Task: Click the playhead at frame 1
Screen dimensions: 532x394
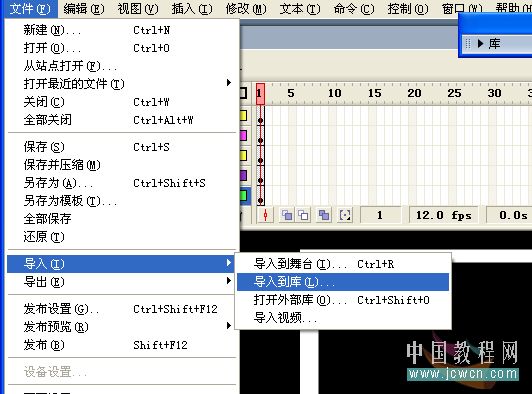Action: click(x=260, y=93)
